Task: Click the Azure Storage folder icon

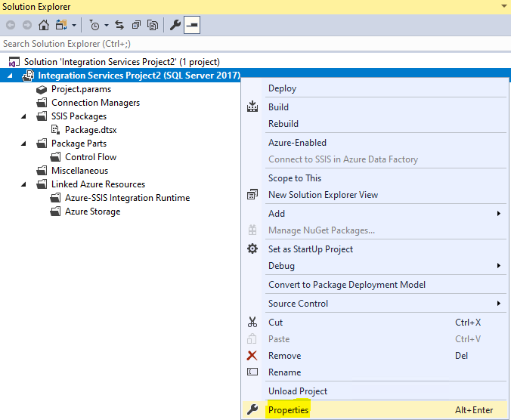Action: pos(55,212)
